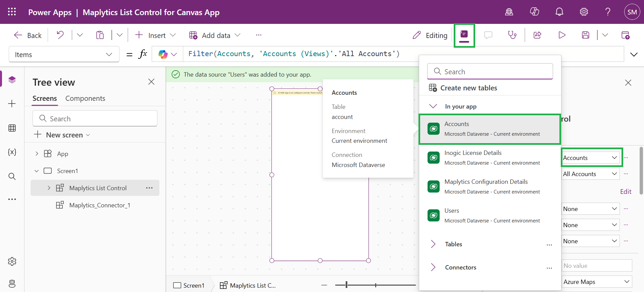Open the Comments icon

(488, 35)
